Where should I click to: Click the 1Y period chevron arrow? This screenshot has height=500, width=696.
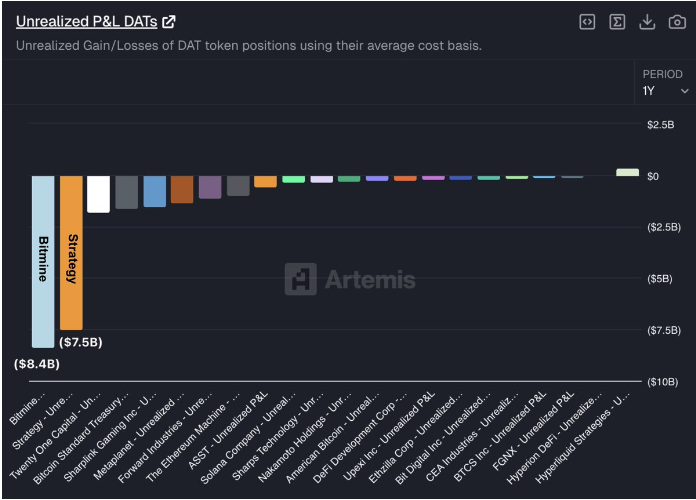click(684, 91)
